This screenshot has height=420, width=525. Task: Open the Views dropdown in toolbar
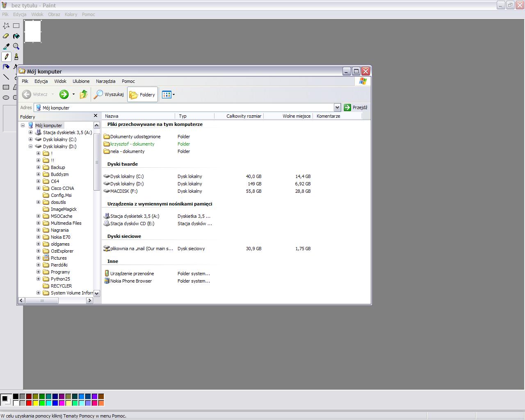(x=169, y=94)
